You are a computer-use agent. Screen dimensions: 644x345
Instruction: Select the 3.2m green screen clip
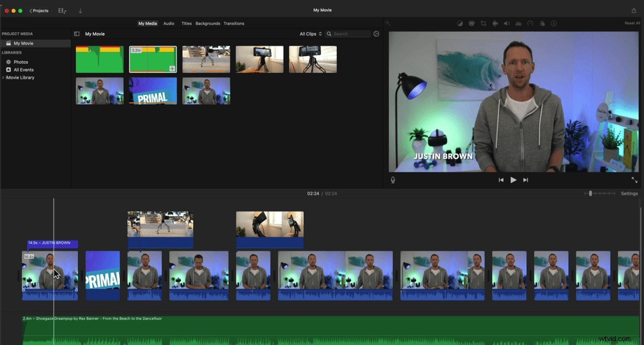coord(153,59)
